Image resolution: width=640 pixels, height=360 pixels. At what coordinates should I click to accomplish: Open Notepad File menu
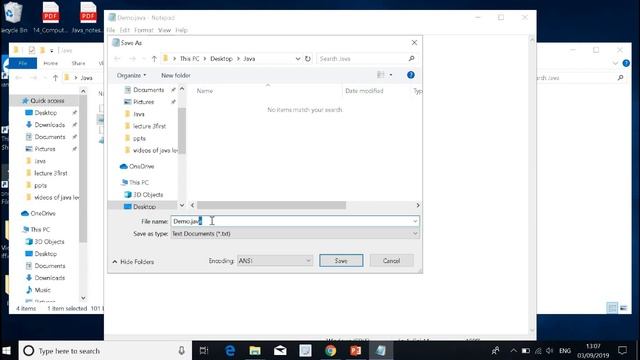point(111,30)
